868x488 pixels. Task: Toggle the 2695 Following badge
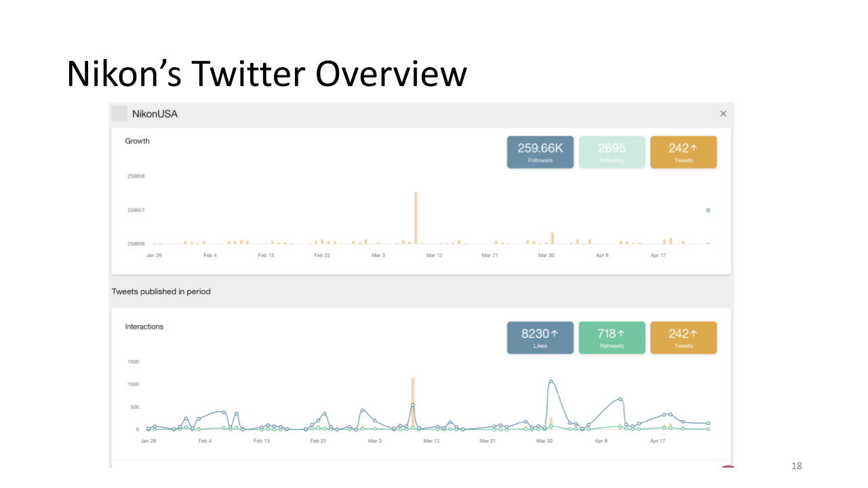point(612,152)
